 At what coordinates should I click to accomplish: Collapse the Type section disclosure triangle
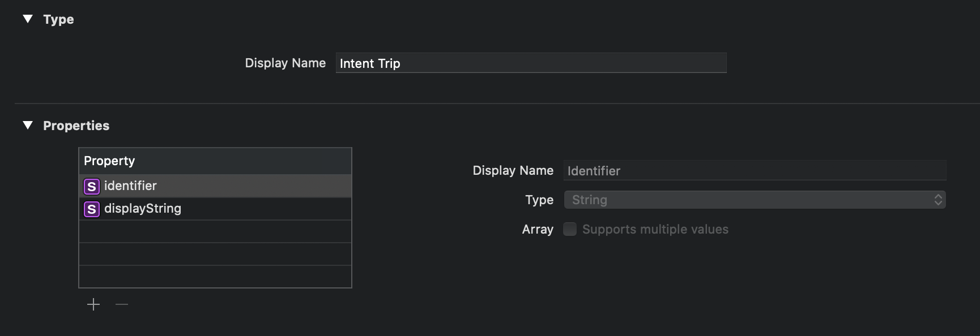point(28,19)
